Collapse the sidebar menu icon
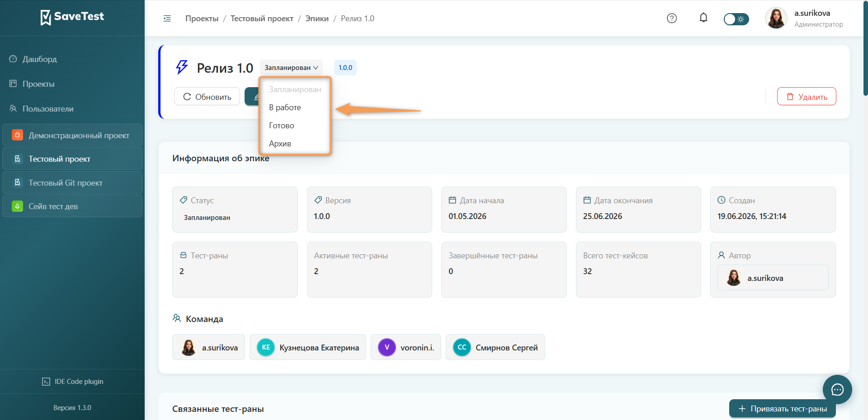This screenshot has height=420, width=868. point(167,19)
